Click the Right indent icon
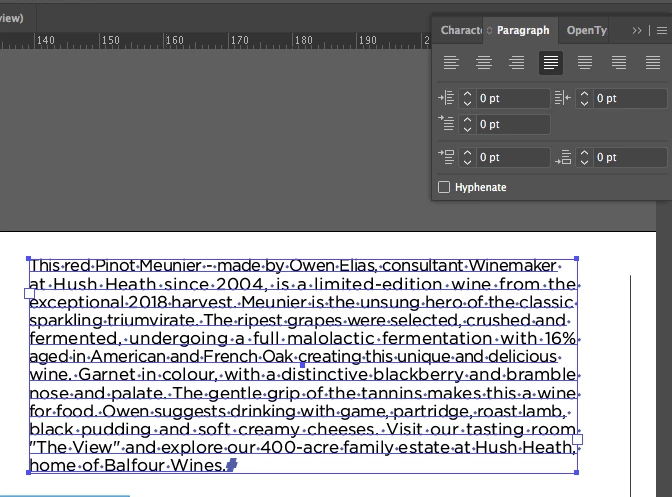The height and width of the screenshot is (497, 672). pos(563,98)
